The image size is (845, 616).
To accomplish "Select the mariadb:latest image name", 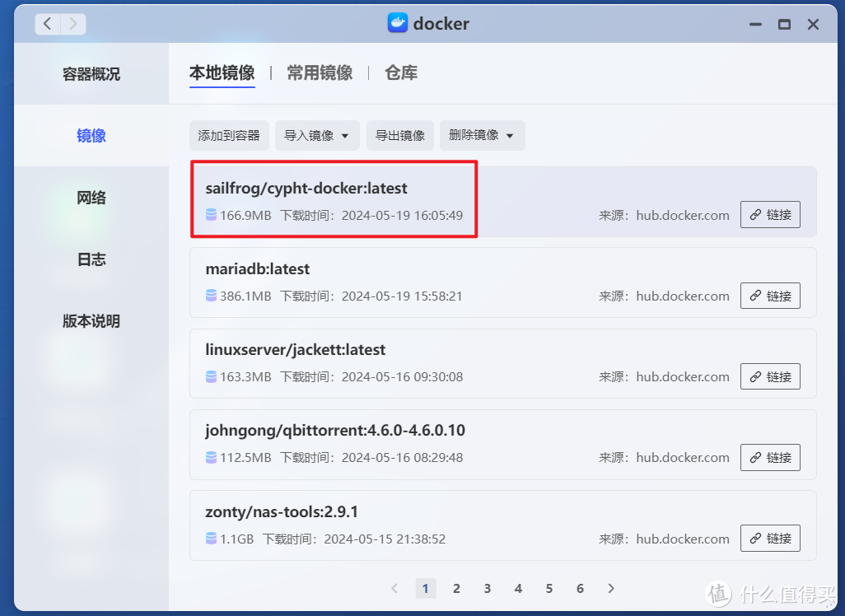I will (x=258, y=269).
